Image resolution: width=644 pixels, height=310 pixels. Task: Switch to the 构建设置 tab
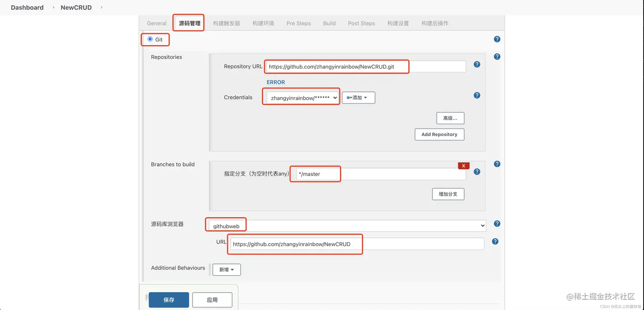point(398,23)
